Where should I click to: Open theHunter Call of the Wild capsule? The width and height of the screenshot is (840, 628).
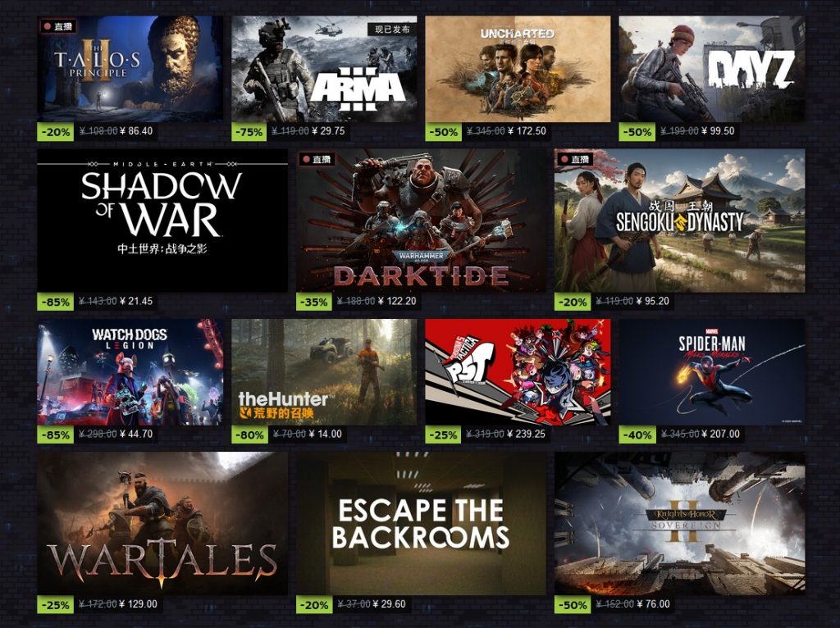[324, 372]
